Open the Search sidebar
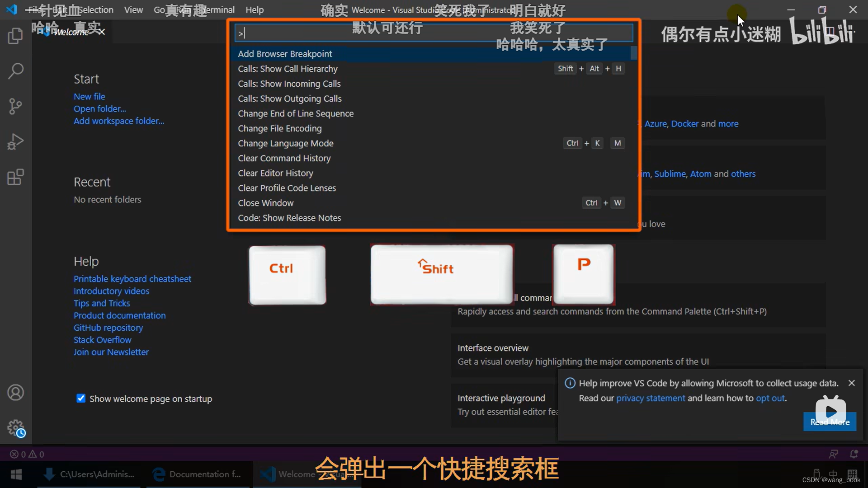This screenshot has width=868, height=488. [x=16, y=71]
